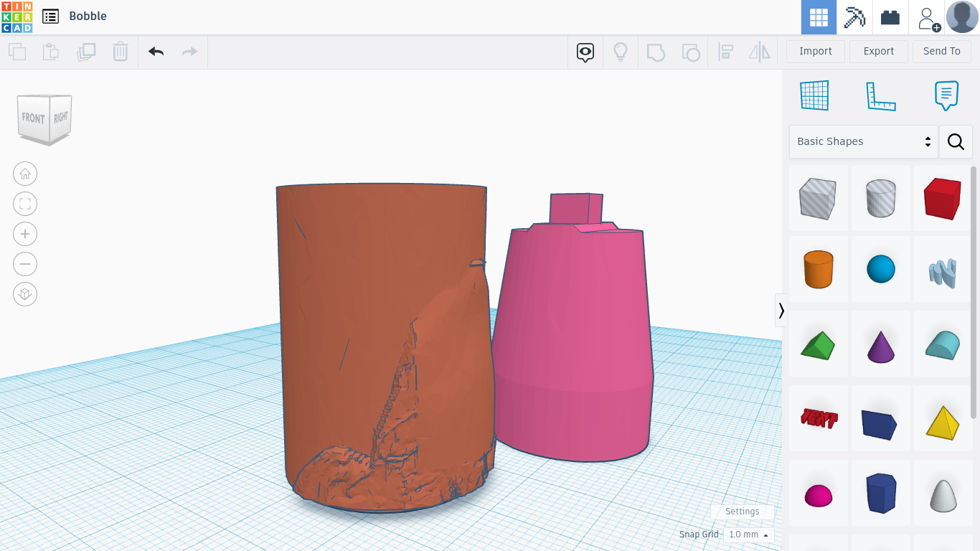
Task: Switch to the Blocks pickaxe mode
Action: click(x=854, y=17)
